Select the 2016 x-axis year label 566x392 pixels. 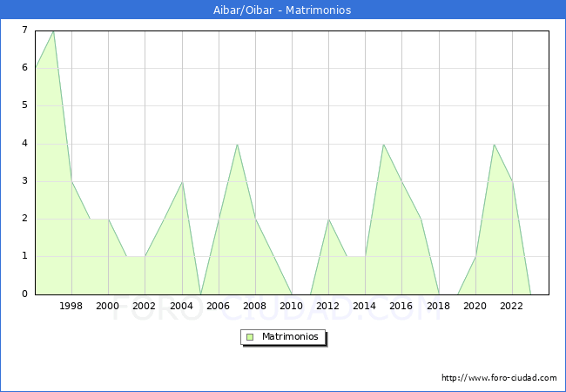tap(401, 306)
